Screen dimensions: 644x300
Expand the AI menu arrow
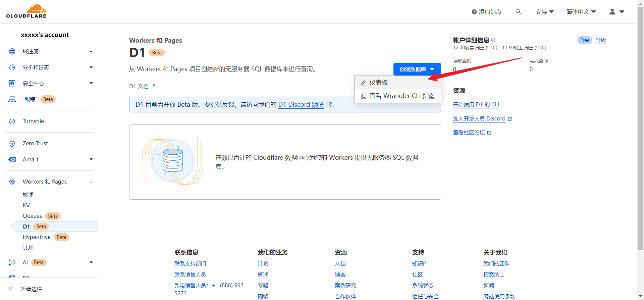pos(91,262)
